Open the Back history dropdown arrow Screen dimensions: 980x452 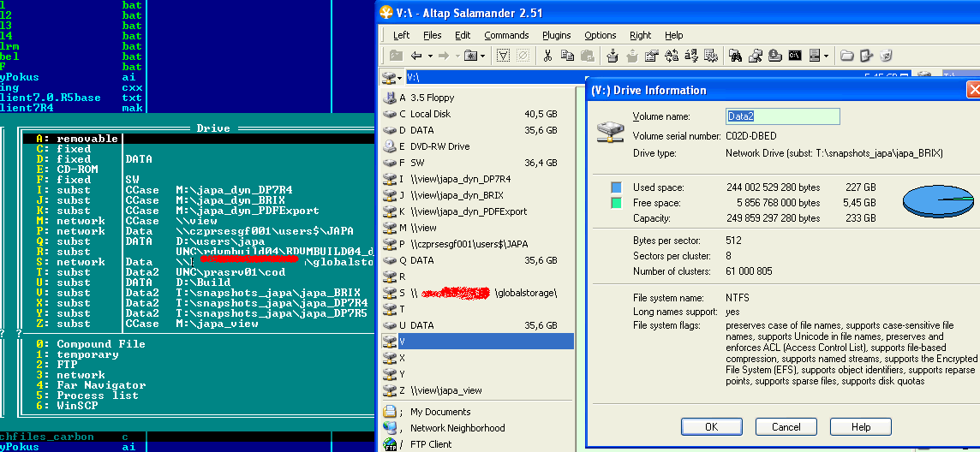coord(430,56)
